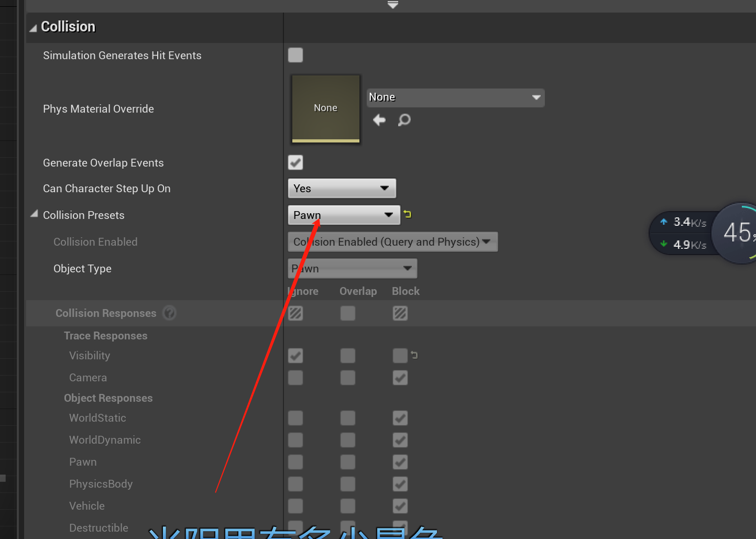Viewport: 756px width, 539px height.
Task: Tick Visibility Ignore checkbox
Action: point(295,356)
